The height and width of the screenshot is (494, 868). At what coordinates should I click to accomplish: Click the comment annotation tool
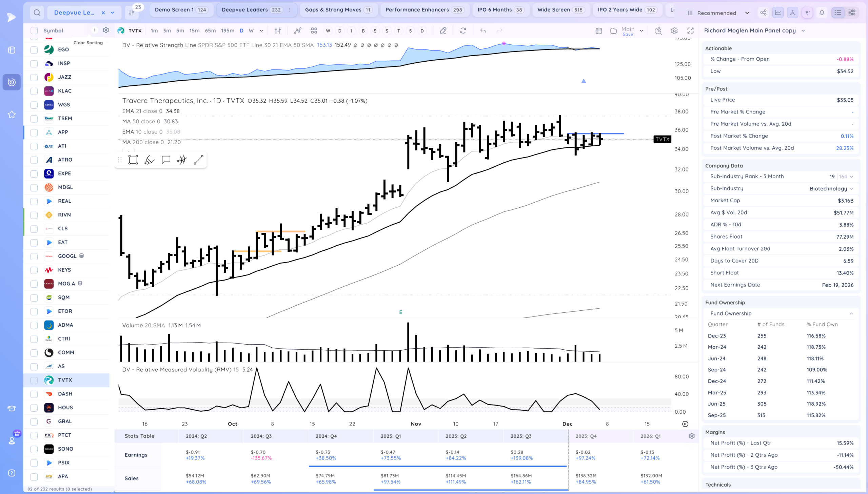(x=166, y=160)
